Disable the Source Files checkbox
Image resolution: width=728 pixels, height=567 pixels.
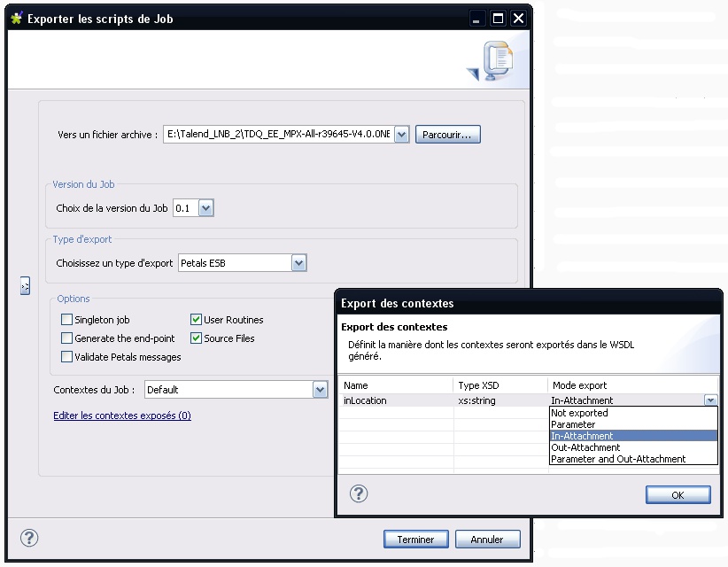[197, 338]
